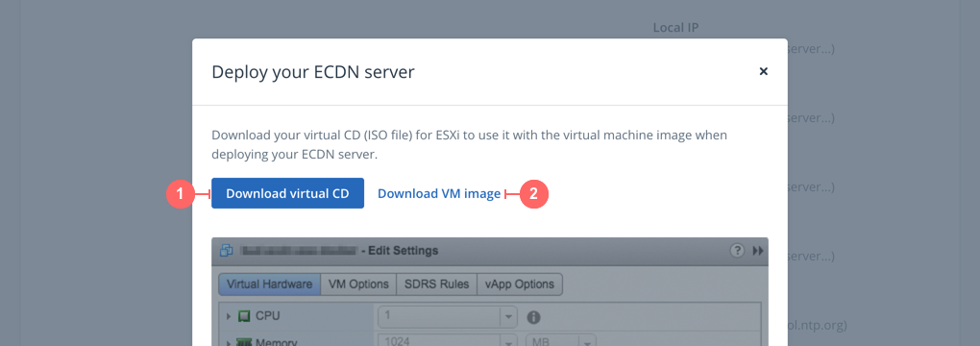Image resolution: width=980 pixels, height=346 pixels.
Task: Switch to the Virtual Hardware tab
Action: point(269,284)
